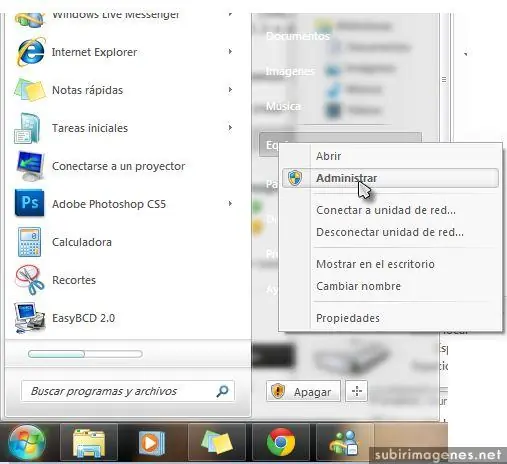
Task: Open Propiedades from the context menu
Action: tap(390, 318)
